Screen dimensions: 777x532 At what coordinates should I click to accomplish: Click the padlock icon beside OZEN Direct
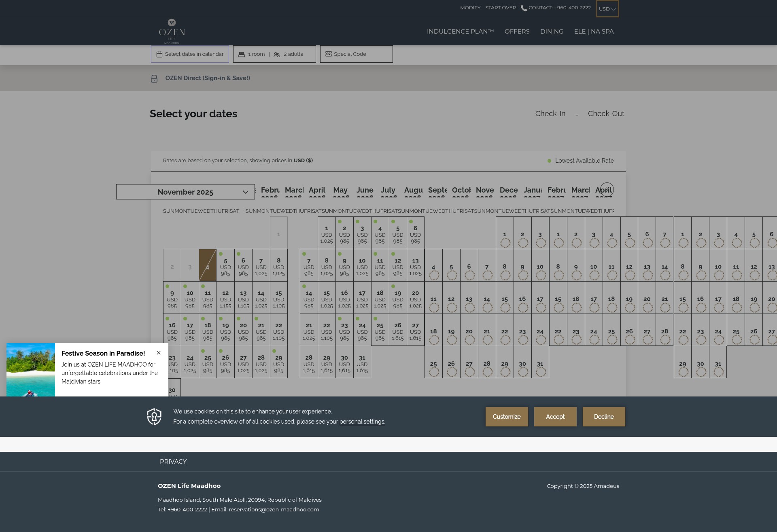(x=154, y=78)
